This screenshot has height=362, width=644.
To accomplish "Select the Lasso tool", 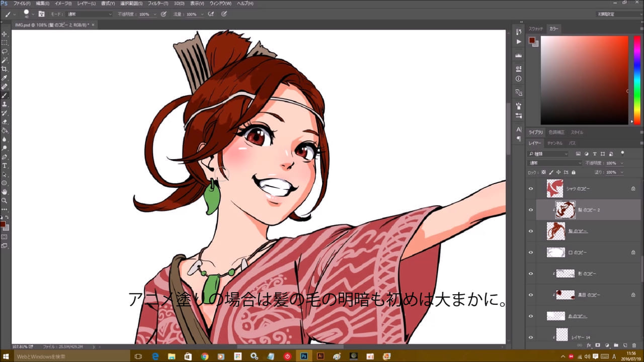I will pyautogui.click(x=5, y=52).
